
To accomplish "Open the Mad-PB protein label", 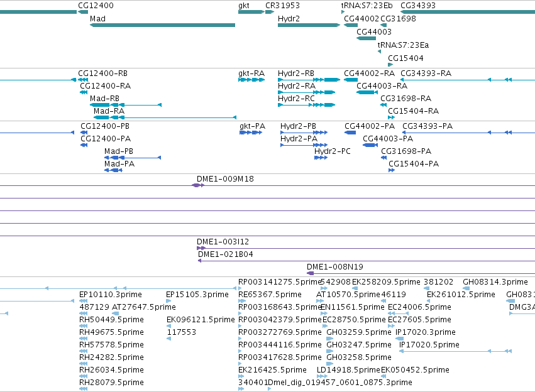I will (x=119, y=151).
